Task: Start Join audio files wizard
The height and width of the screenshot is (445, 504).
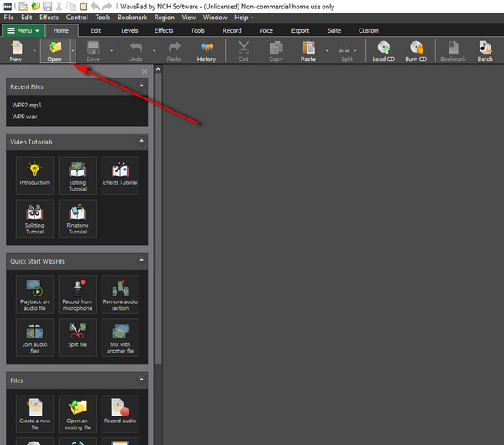Action: (x=34, y=338)
